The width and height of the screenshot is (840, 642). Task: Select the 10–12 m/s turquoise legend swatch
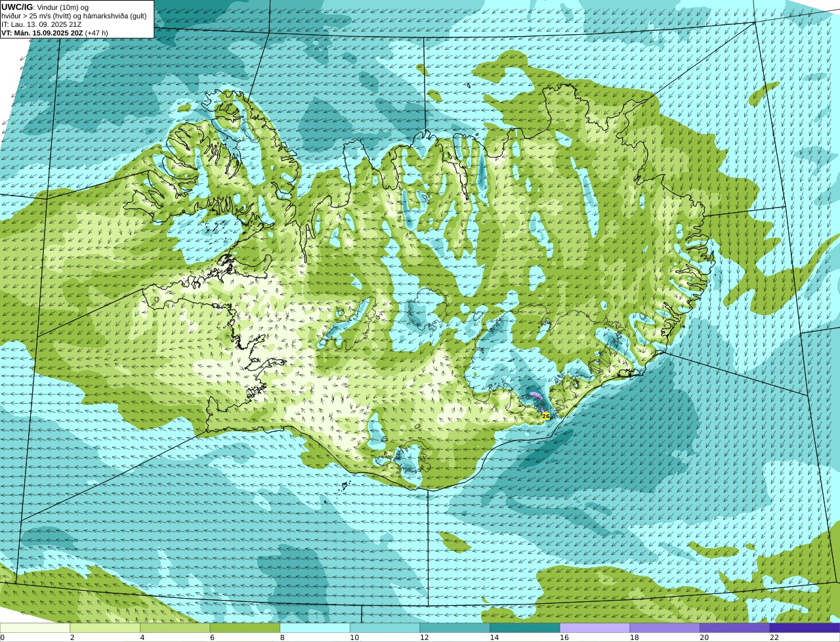tap(385, 628)
